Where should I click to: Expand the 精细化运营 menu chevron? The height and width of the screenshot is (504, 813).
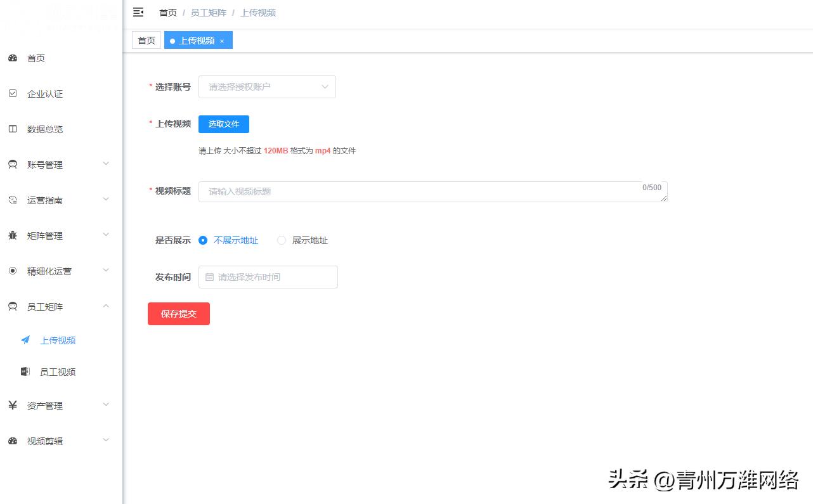tap(105, 270)
